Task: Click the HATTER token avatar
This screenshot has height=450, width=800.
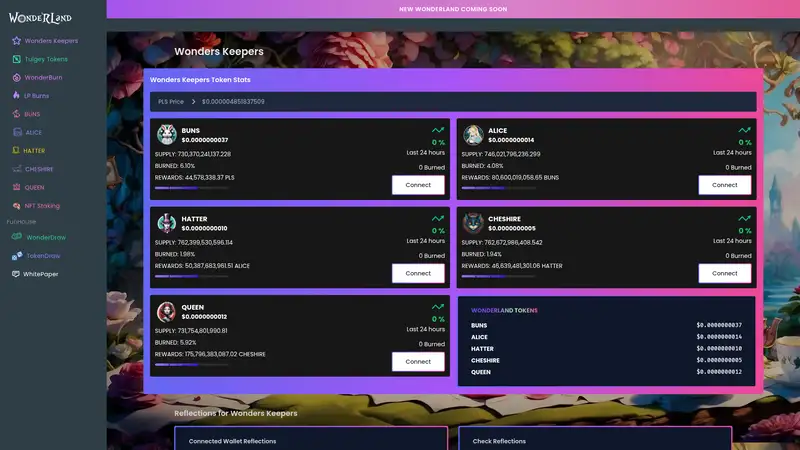Action: point(166,223)
